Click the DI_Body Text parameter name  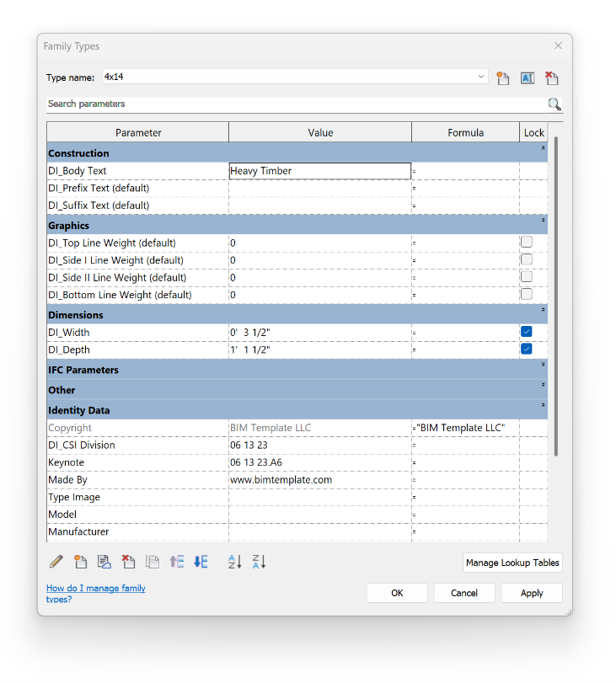78,171
